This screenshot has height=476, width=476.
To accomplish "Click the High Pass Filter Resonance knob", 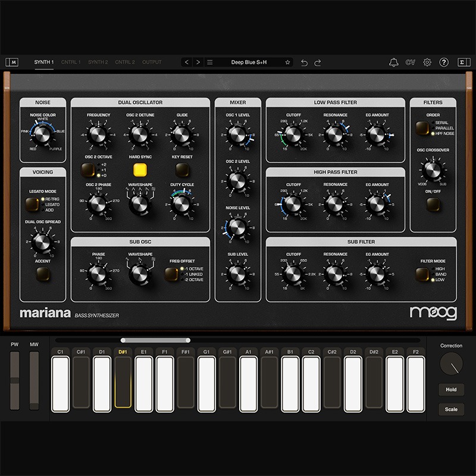I will pos(335,204).
